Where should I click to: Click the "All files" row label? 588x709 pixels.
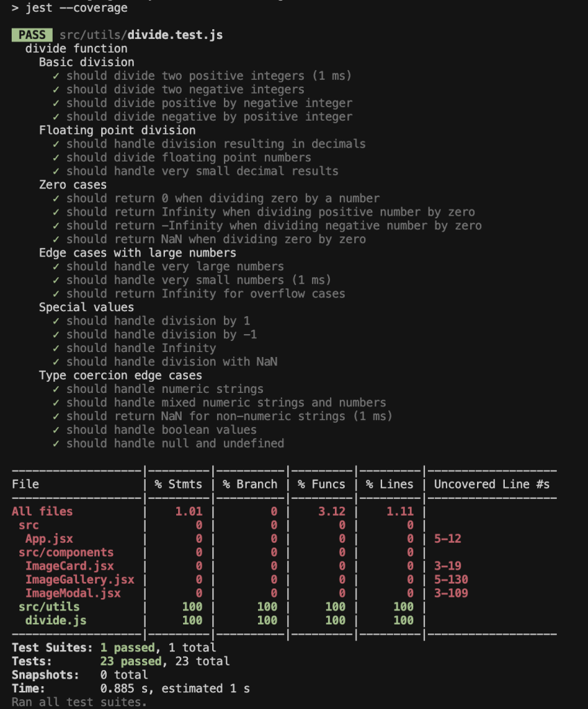click(x=42, y=511)
